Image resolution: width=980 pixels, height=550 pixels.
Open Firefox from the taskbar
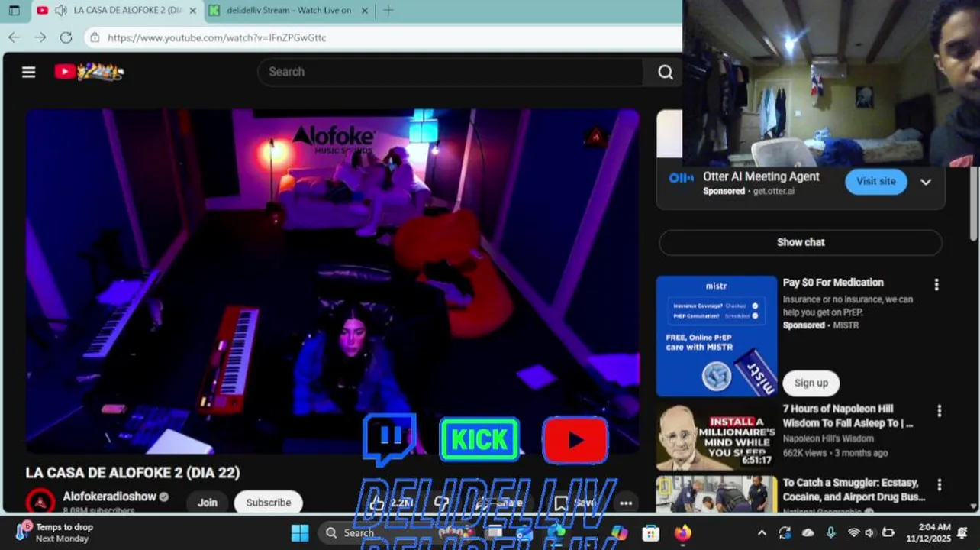tap(682, 532)
